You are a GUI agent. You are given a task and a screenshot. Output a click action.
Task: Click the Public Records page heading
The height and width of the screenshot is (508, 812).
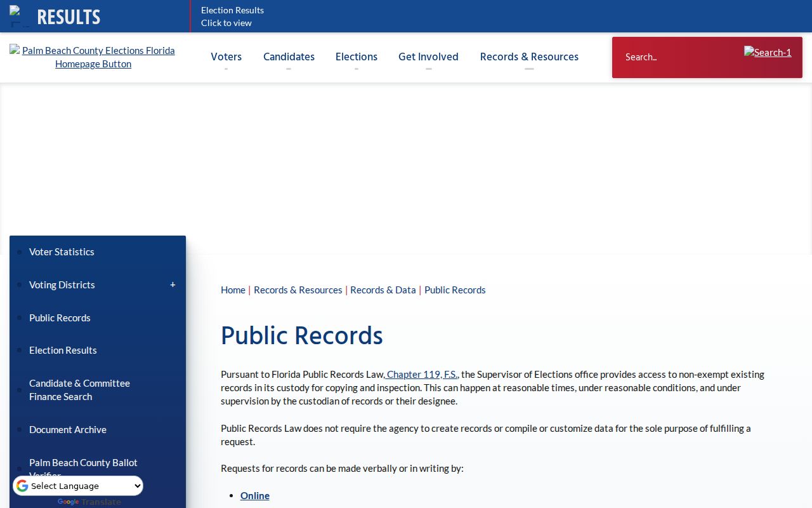pyautogui.click(x=302, y=336)
